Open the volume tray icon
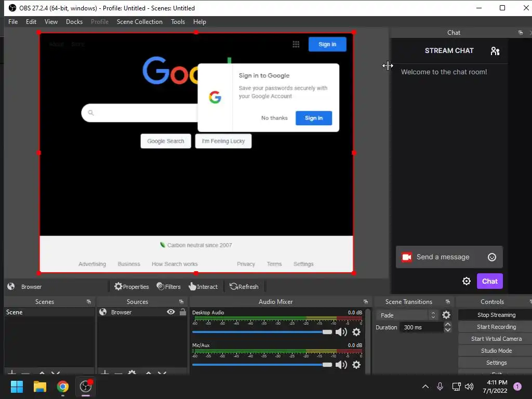The width and height of the screenshot is (532, 399). [x=469, y=387]
